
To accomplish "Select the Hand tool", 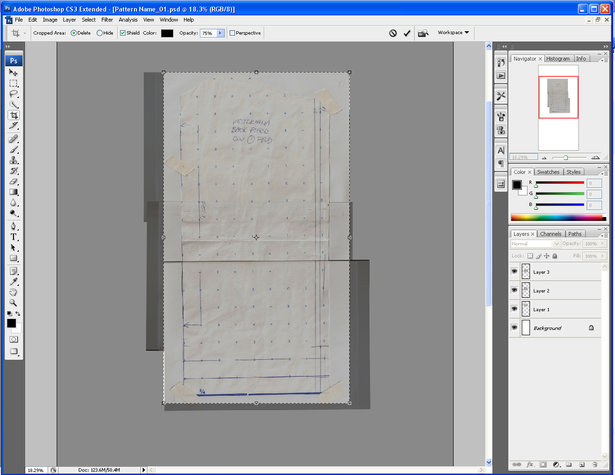I will [13, 292].
